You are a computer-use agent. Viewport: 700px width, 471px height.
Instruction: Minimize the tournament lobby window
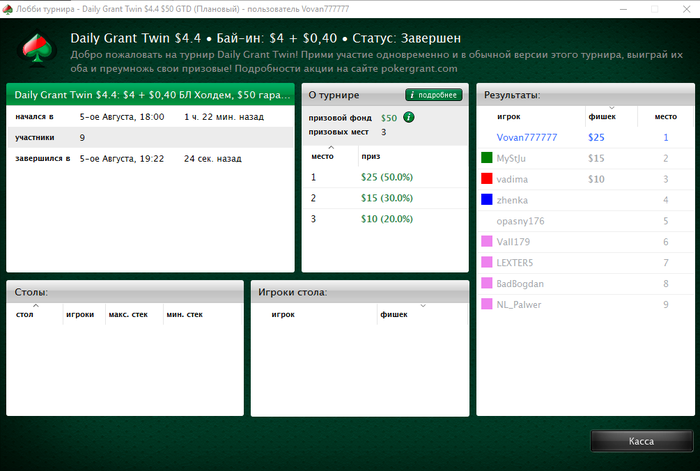(x=624, y=9)
